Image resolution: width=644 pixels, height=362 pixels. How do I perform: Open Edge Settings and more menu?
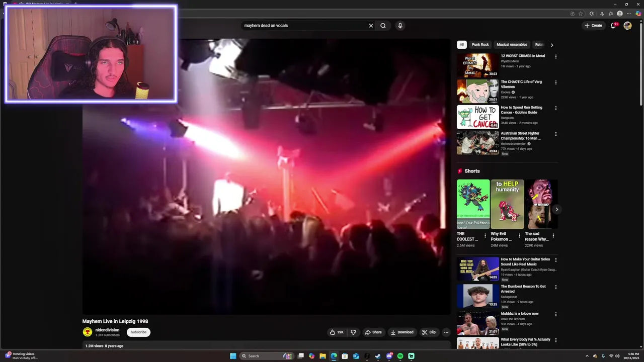(x=629, y=14)
